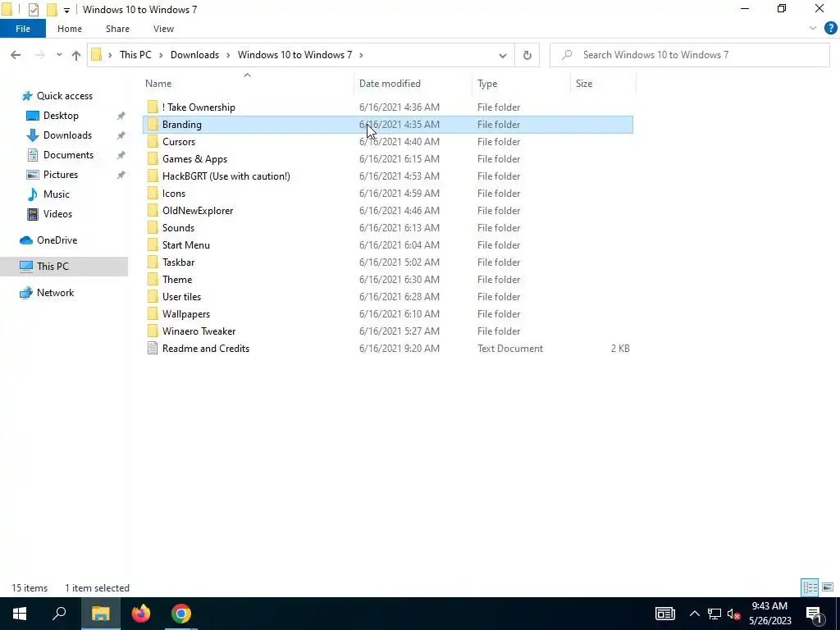Screen dimensions: 840x630
Task: Switch to Large icons view in status bar
Action: tap(828, 587)
